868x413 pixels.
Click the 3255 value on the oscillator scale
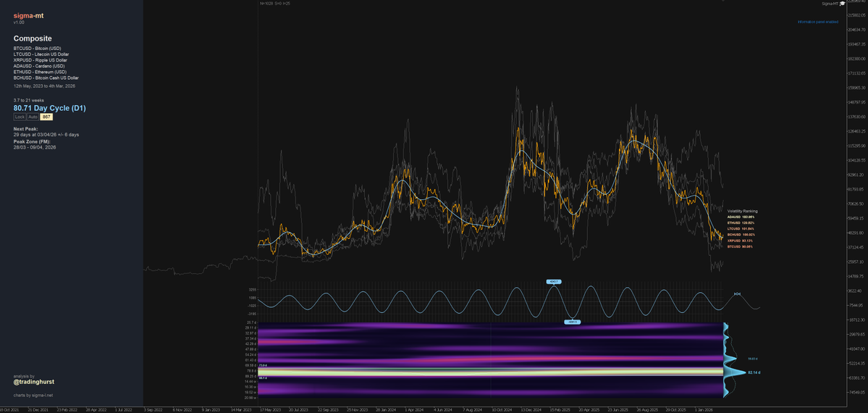252,290
